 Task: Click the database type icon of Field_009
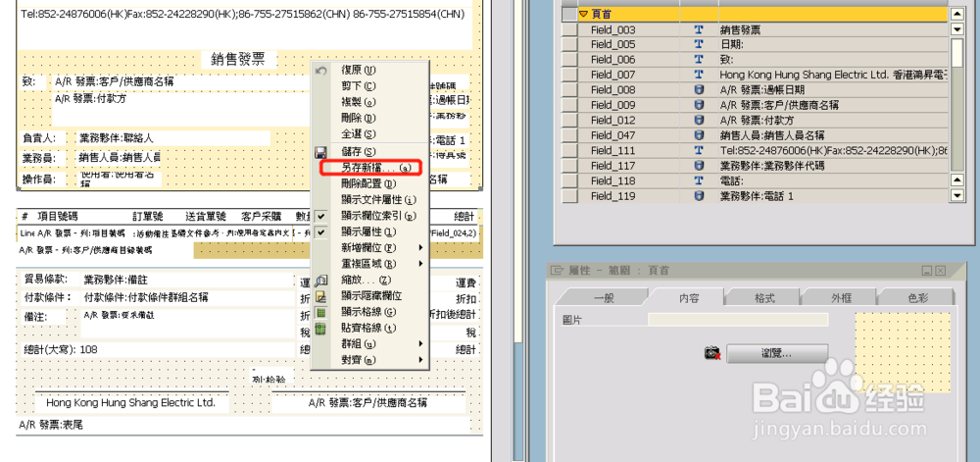point(699,105)
